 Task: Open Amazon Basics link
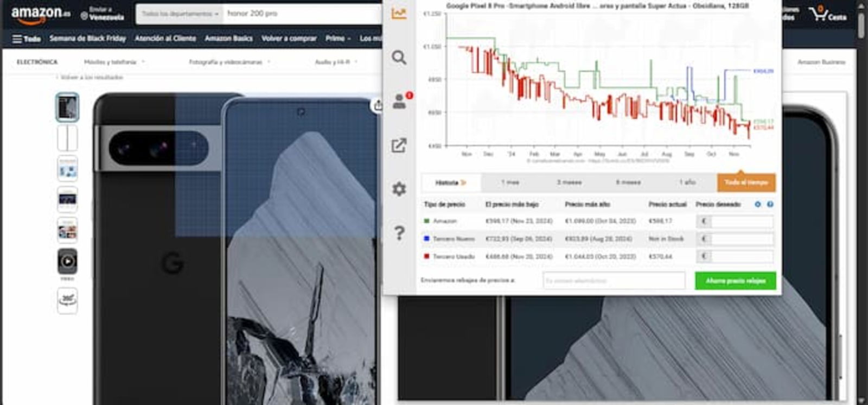click(228, 39)
